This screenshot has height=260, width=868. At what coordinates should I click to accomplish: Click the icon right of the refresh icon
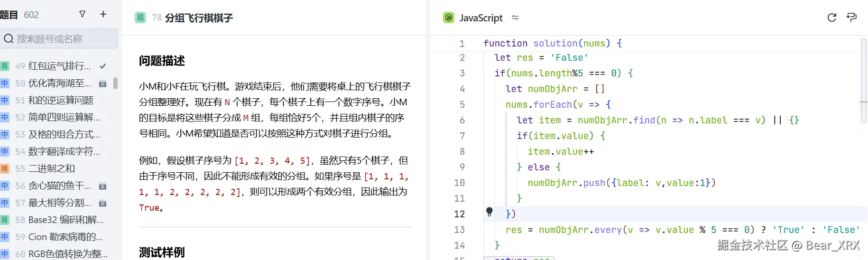click(x=851, y=18)
